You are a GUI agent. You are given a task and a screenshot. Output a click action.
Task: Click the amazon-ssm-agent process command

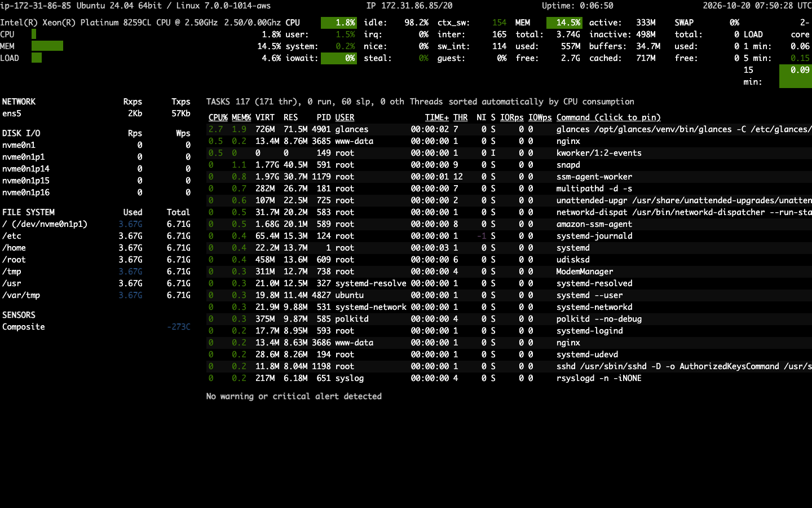click(594, 224)
